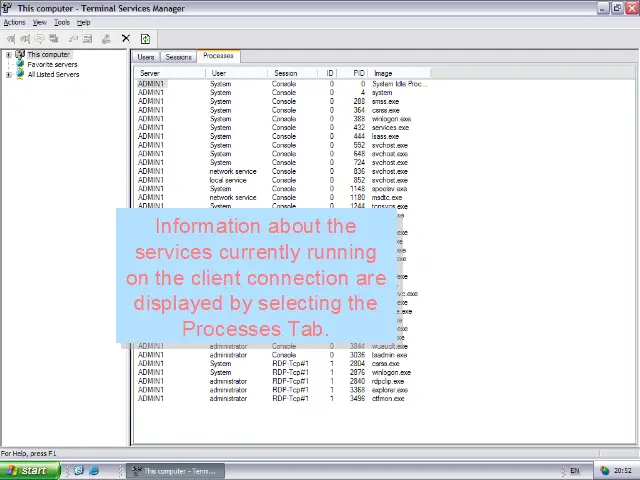The image size is (640, 480).
Task: Click the Log Off user toolbar icon
Action: [x=106, y=39]
